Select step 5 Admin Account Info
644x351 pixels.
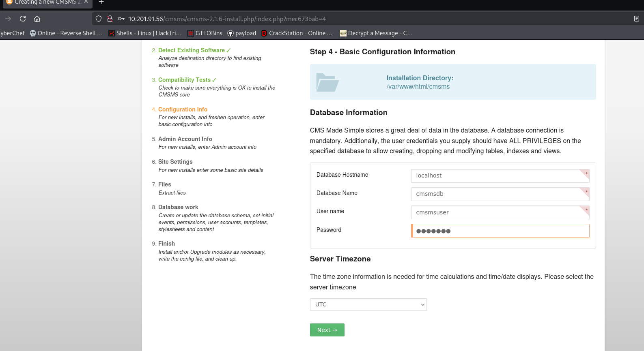tap(185, 139)
